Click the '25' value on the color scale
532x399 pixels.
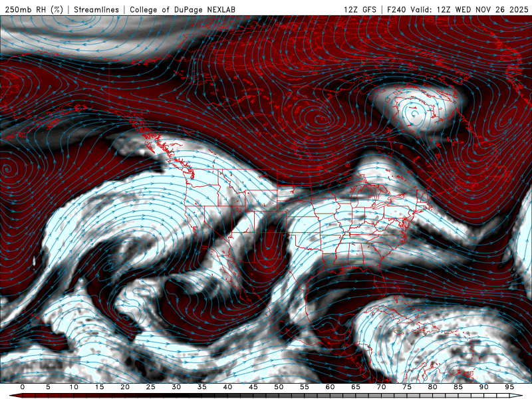151,387
